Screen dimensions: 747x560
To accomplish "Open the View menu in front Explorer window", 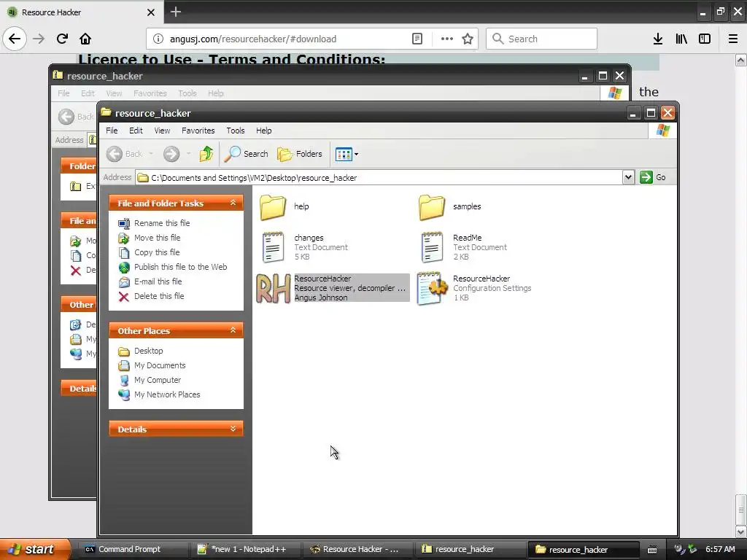I will pyautogui.click(x=162, y=131).
